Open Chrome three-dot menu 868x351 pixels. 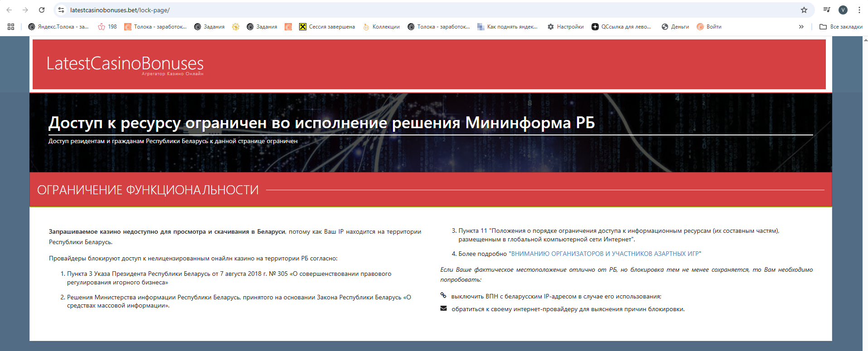tap(859, 10)
